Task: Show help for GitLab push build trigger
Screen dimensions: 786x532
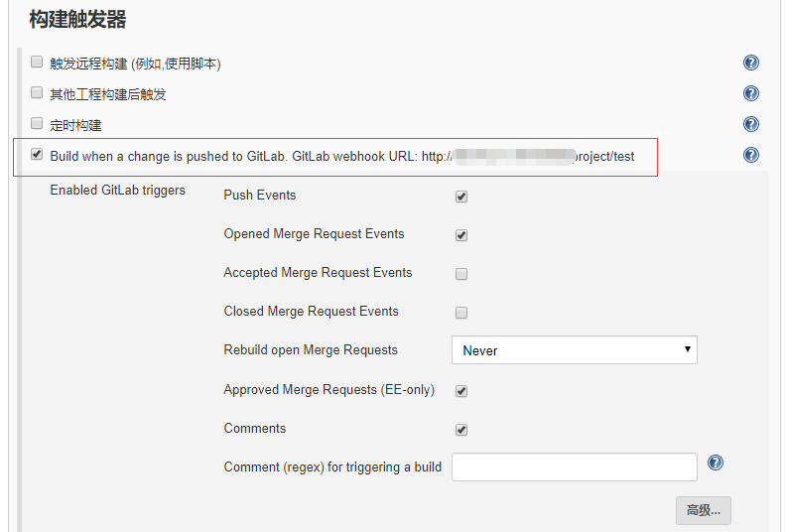Action: coord(751,156)
